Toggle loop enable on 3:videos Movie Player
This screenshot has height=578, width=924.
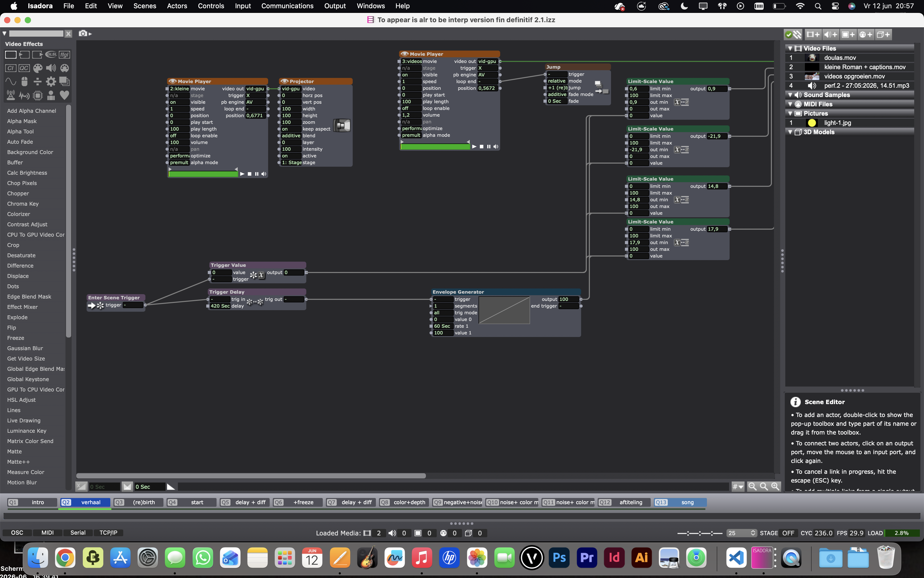point(411,108)
